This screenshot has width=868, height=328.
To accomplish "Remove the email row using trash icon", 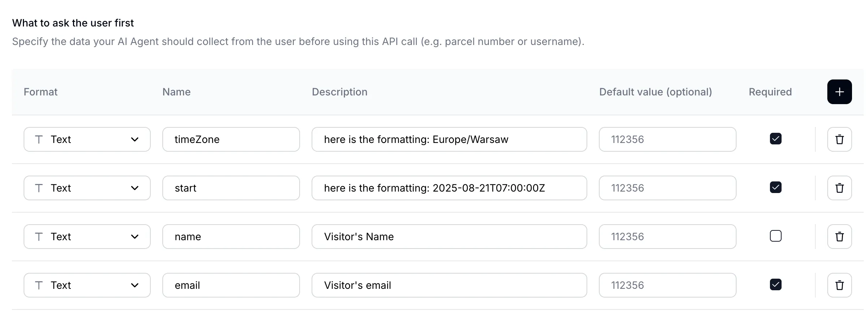I will (x=839, y=285).
